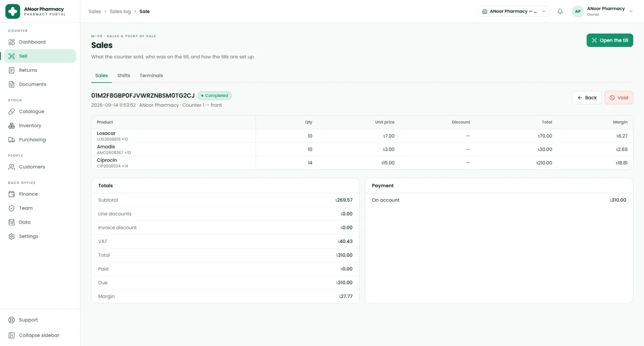644x346 pixels.
Task: Click the Totals margin value 27.77
Action: pyautogui.click(x=346, y=296)
